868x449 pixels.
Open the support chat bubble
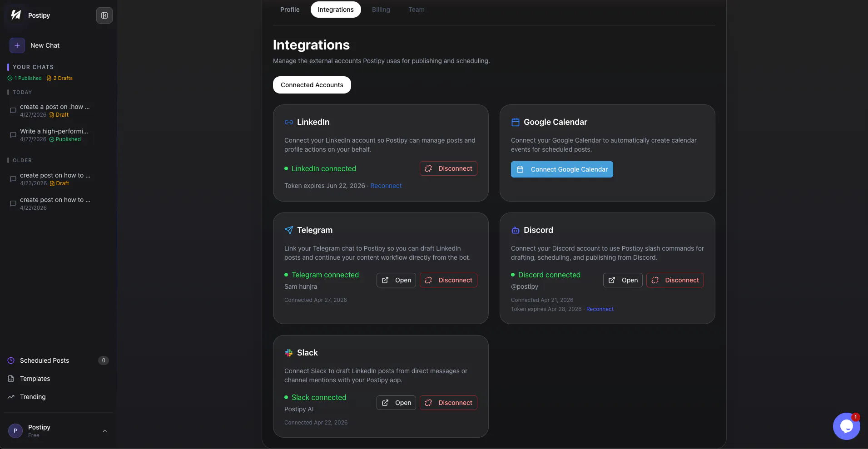[846, 426]
